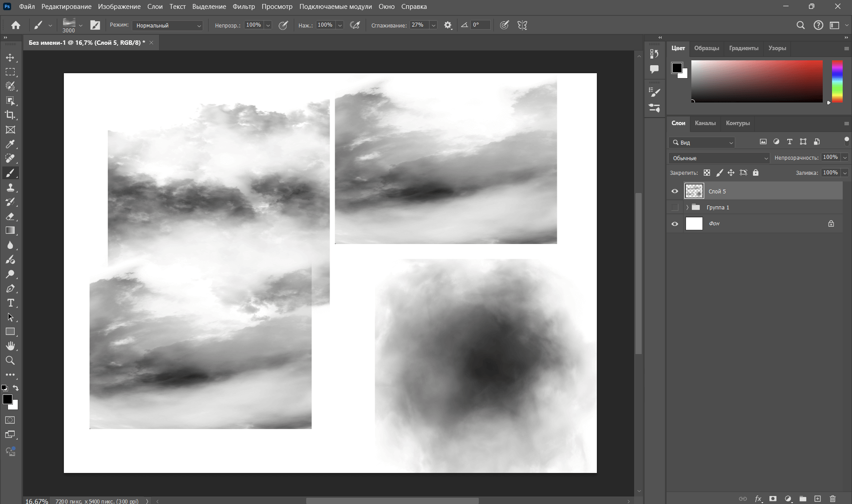Select the Rectangle shape tool

click(x=10, y=331)
